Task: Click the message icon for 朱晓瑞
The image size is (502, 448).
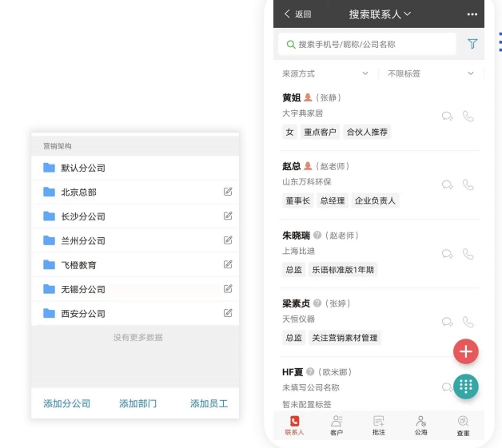Action: click(x=448, y=254)
